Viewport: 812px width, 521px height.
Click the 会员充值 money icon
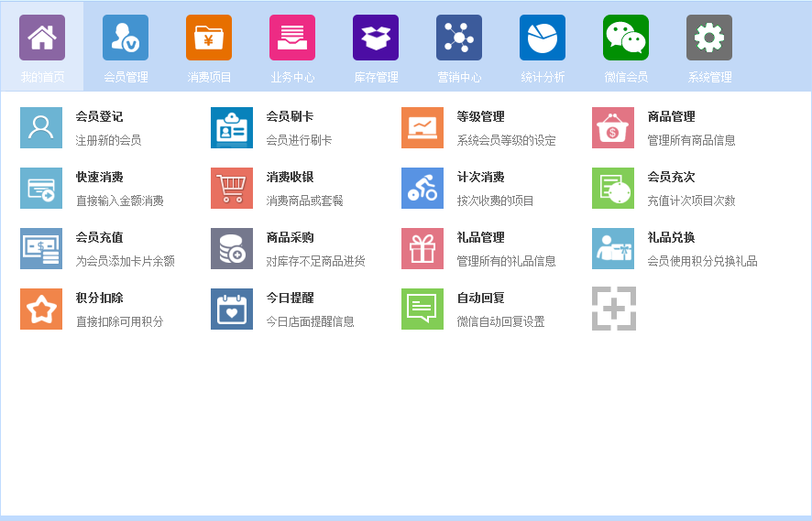[x=41, y=249]
